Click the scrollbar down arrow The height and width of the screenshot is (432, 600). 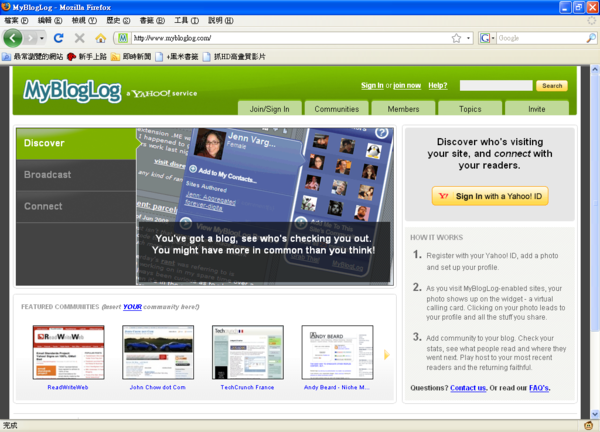coord(595,414)
